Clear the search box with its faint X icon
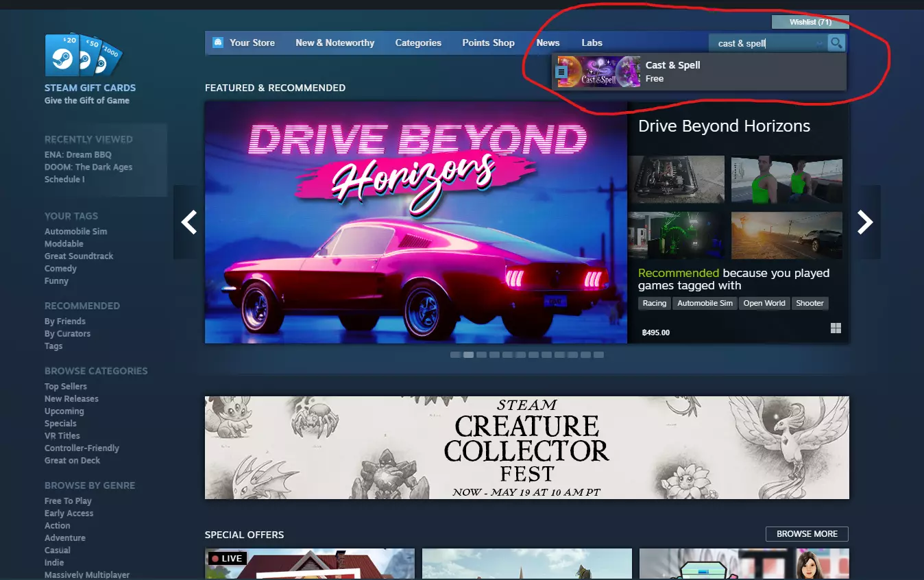 [819, 44]
